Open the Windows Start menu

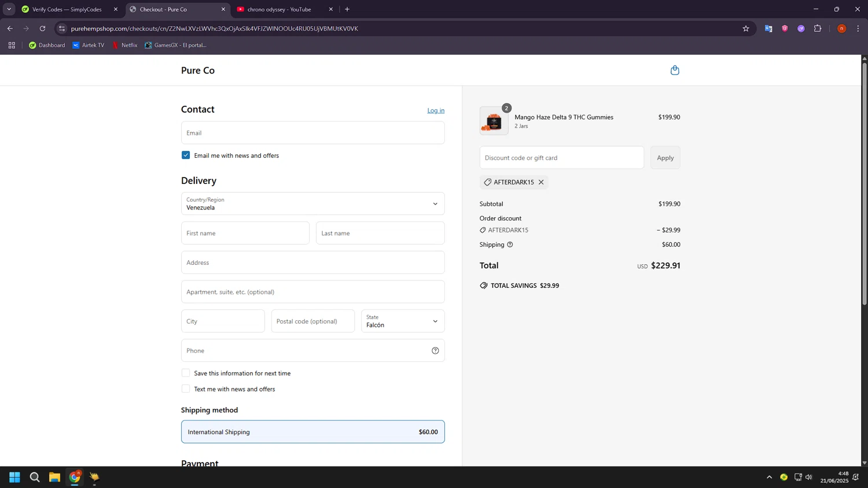point(14,477)
